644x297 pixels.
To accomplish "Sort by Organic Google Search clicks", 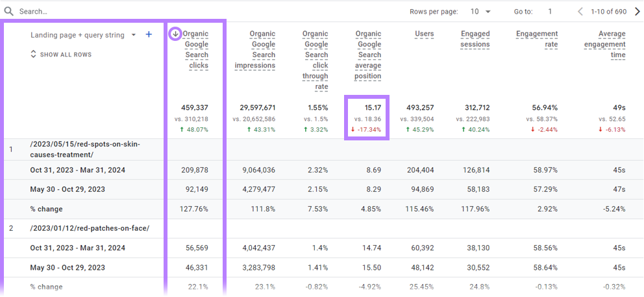I will coord(196,49).
